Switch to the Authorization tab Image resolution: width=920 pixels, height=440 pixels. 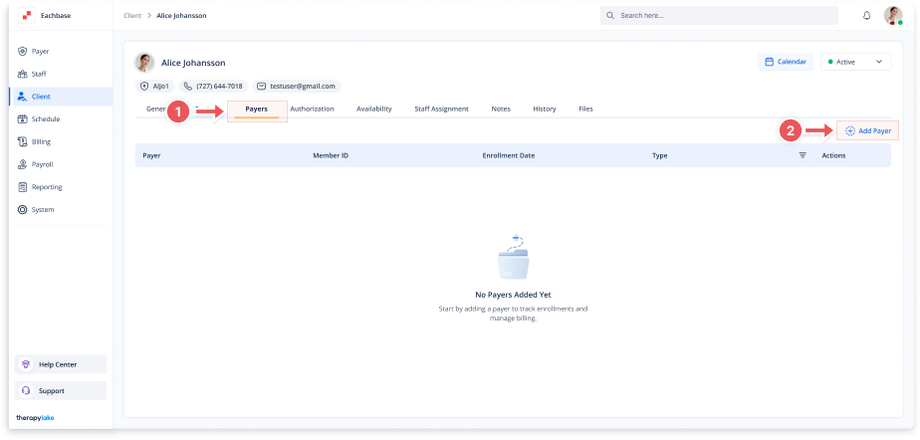tap(312, 109)
